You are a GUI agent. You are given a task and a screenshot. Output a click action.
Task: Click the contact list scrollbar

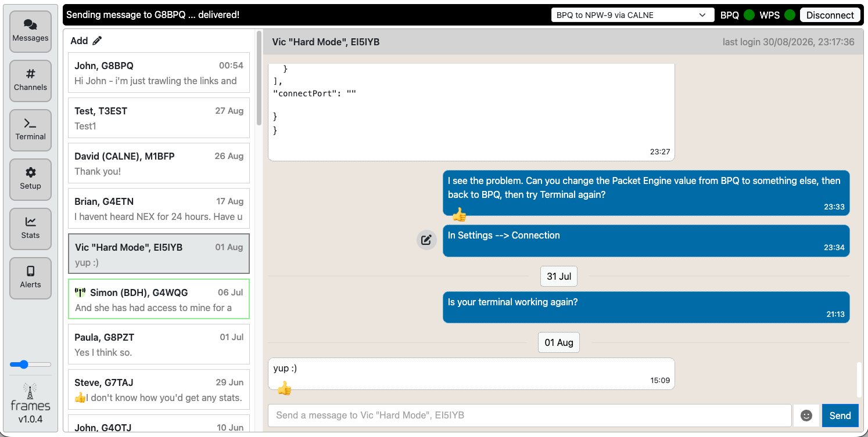pyautogui.click(x=259, y=80)
